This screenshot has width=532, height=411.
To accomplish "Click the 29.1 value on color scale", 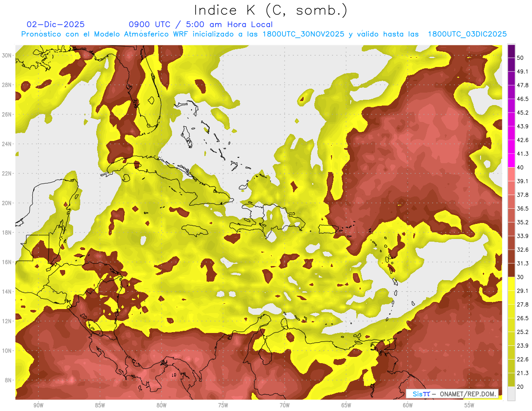I will click(x=523, y=291).
